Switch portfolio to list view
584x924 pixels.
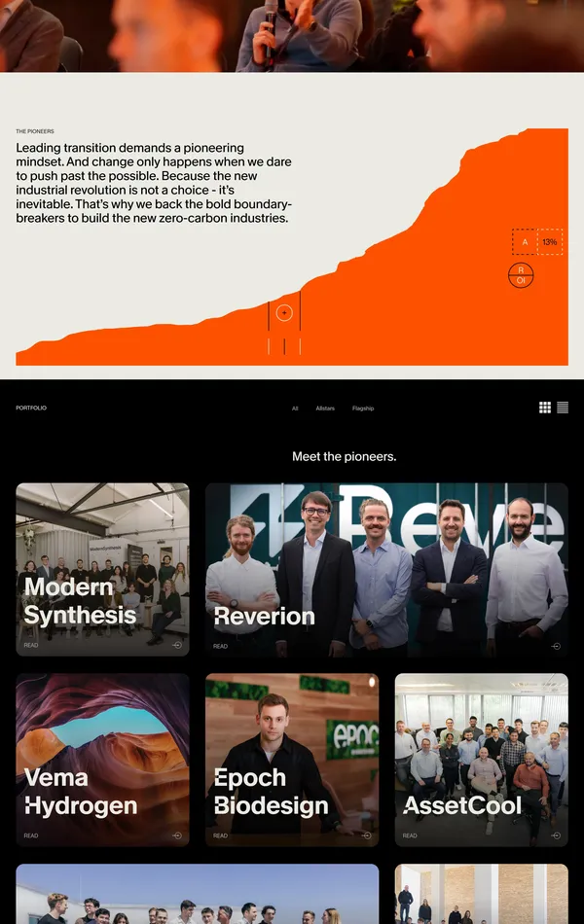(563, 408)
